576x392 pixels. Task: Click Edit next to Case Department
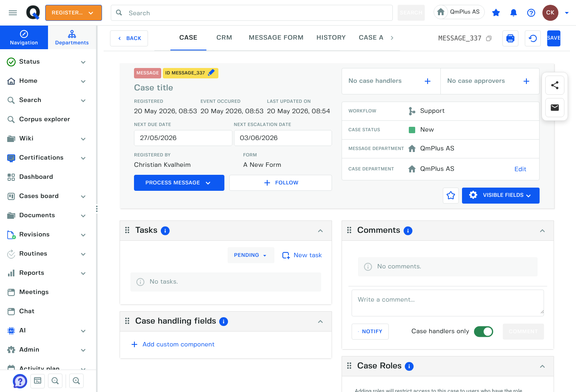point(520,169)
